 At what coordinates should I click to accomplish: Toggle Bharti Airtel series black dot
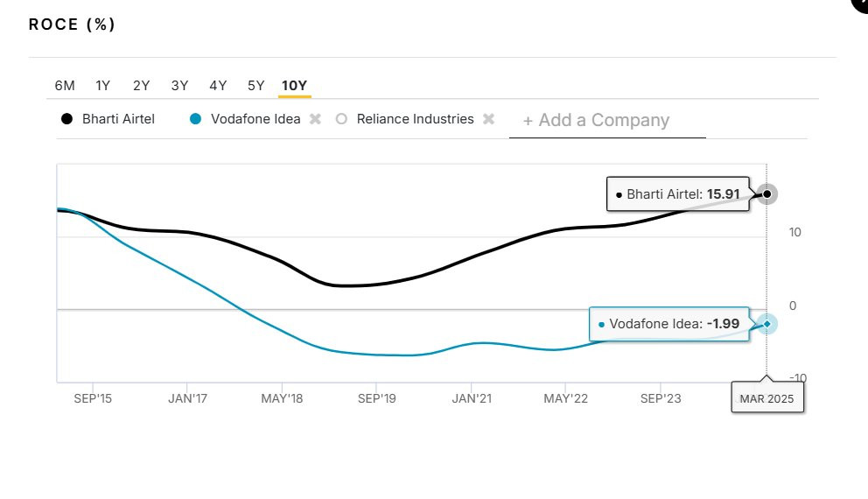[x=66, y=119]
